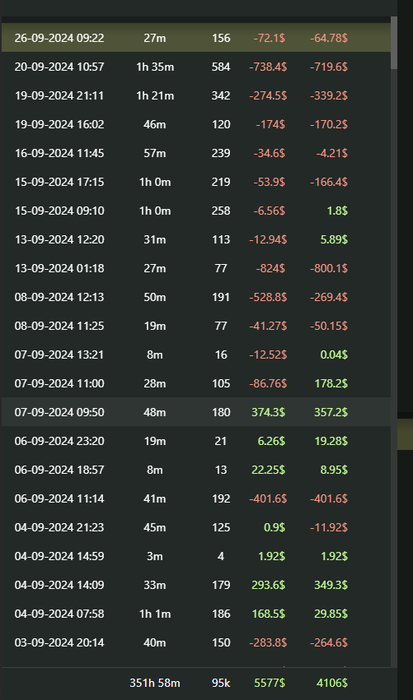
Task: Choose the 08-09-2024 12:13 row
Action: click(196, 297)
